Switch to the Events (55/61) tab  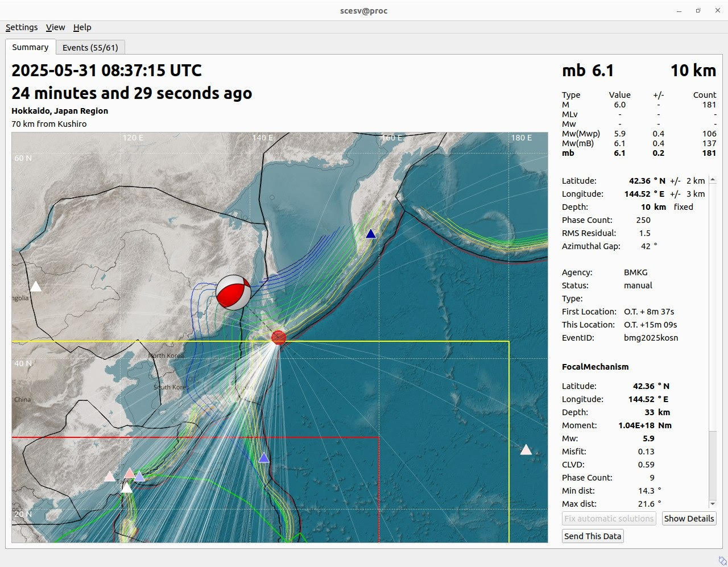pos(90,48)
